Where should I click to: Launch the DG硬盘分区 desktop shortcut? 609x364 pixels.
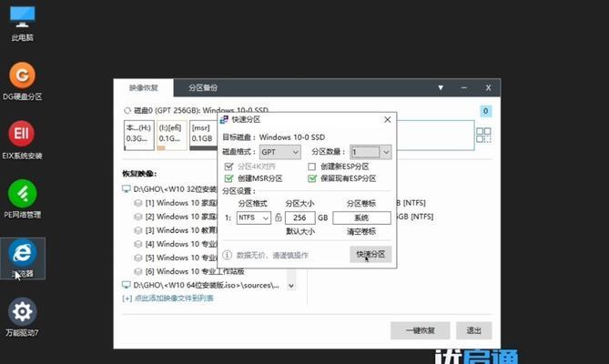22,81
